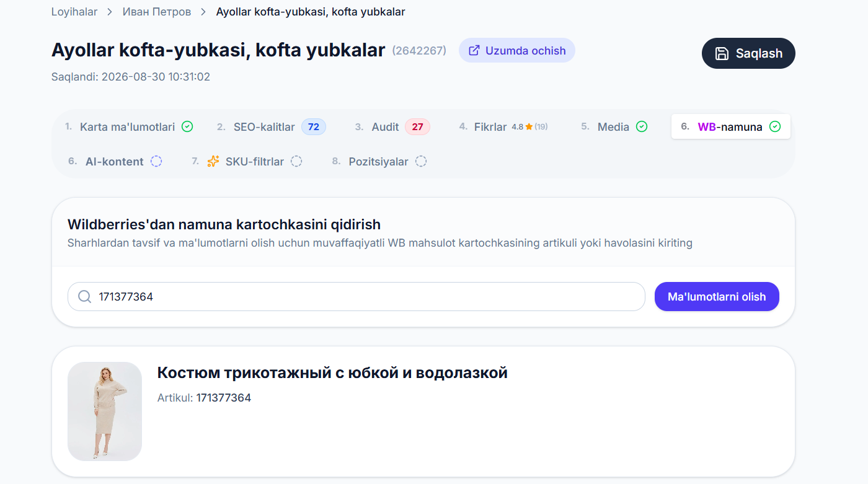The height and width of the screenshot is (484, 868).
Task: Click the external link icon beside Uzumda ochish
Action: click(474, 51)
